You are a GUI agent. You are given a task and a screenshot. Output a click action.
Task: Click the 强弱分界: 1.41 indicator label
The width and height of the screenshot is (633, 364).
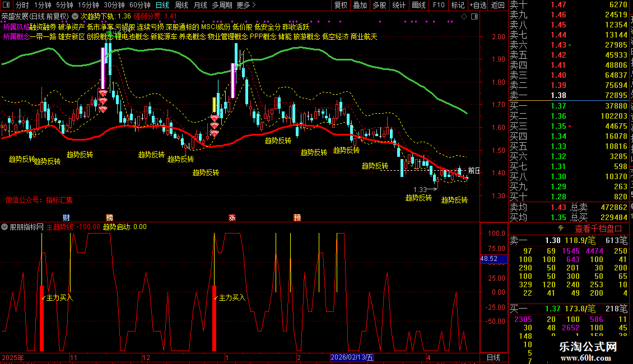pyautogui.click(x=155, y=17)
